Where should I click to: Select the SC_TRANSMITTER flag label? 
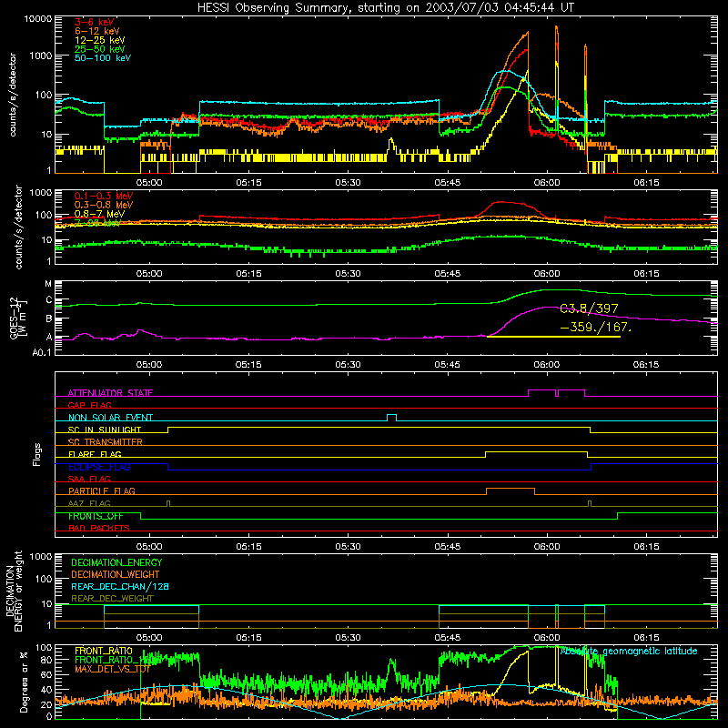click(x=106, y=441)
